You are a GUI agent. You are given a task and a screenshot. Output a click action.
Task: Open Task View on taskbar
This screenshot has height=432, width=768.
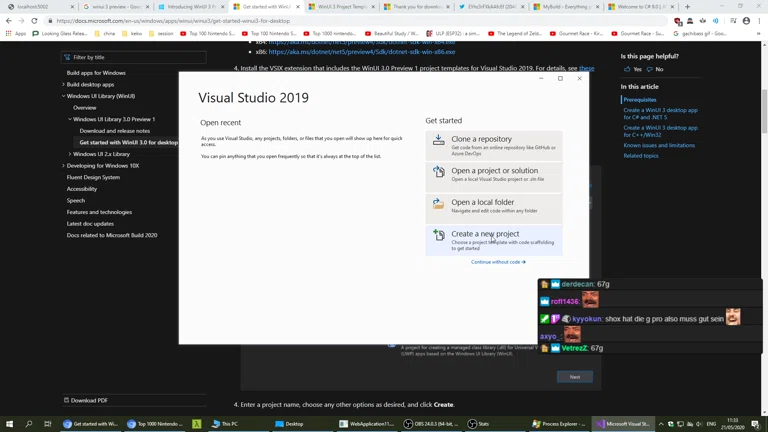48,424
